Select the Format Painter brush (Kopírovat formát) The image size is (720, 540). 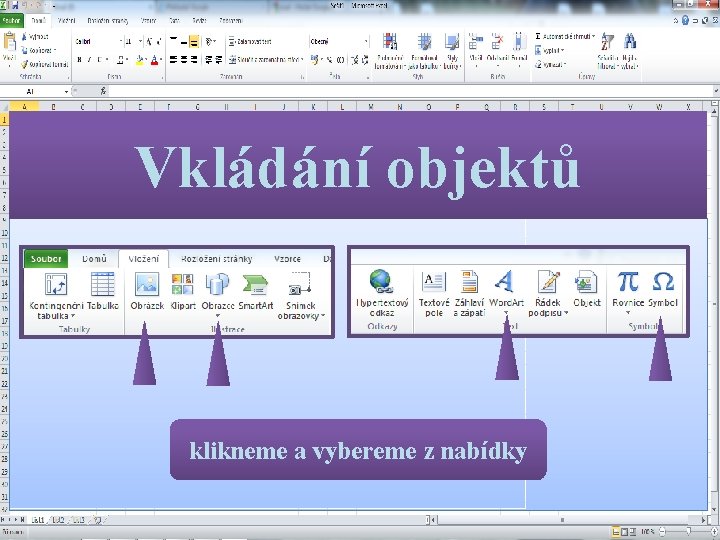coord(25,64)
